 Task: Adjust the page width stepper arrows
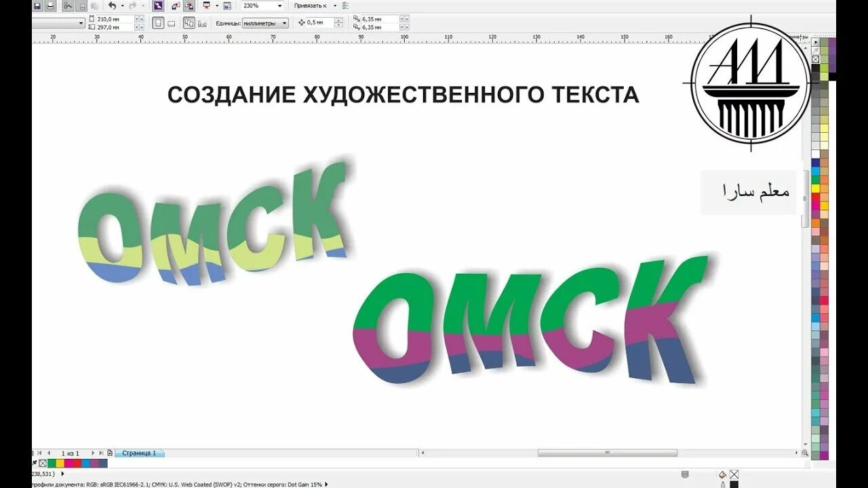139,19
